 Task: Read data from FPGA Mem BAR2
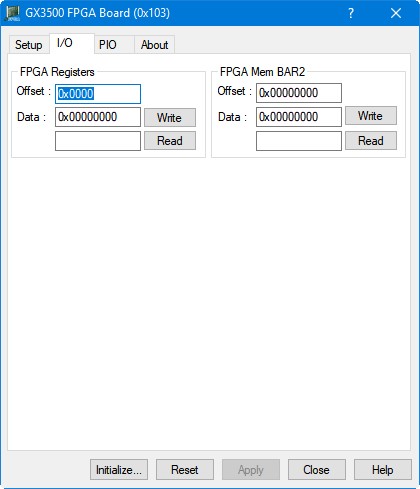click(x=371, y=141)
